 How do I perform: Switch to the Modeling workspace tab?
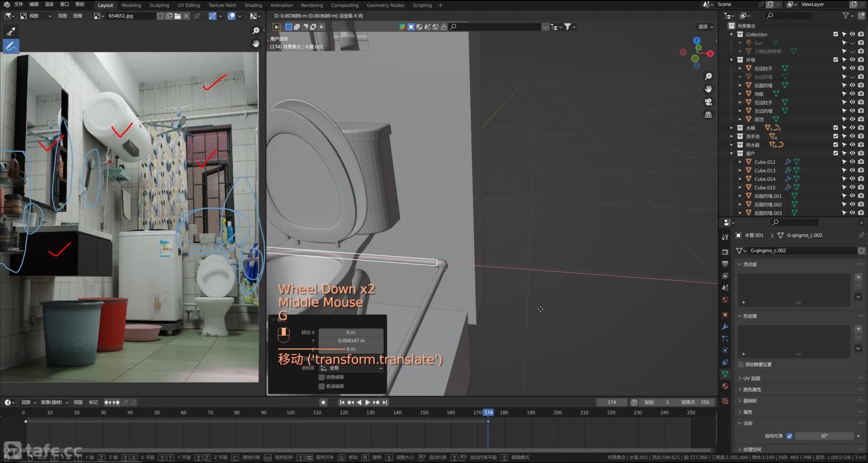pos(131,5)
